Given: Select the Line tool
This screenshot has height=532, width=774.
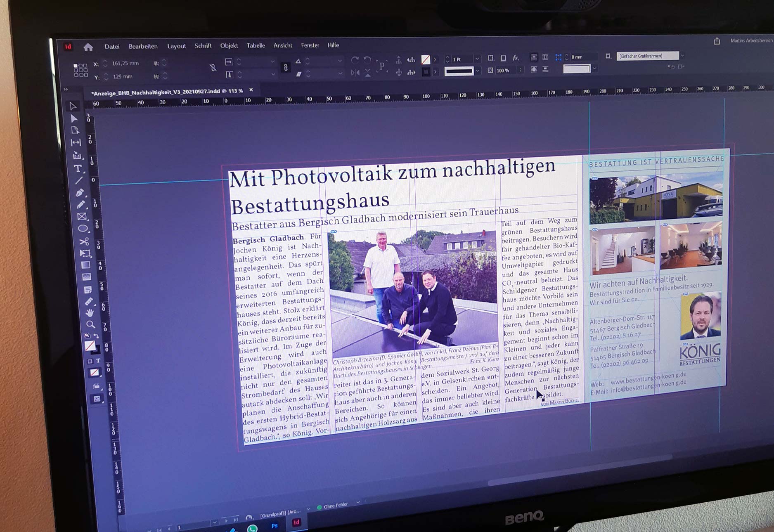Looking at the screenshot, I should click(79, 180).
